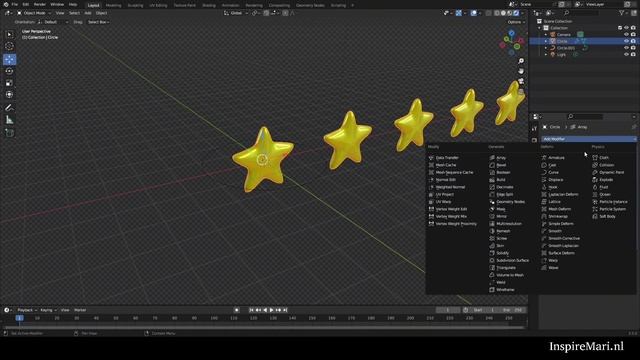Select the Cursor tool in the viewport toolbar
Screen dimensions: 640x360
coord(9,47)
